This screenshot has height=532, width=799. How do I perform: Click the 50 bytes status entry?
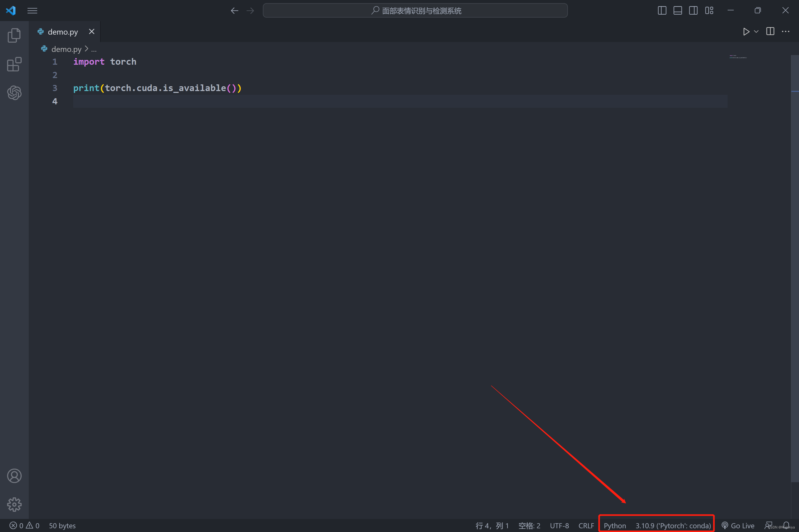[62, 526]
